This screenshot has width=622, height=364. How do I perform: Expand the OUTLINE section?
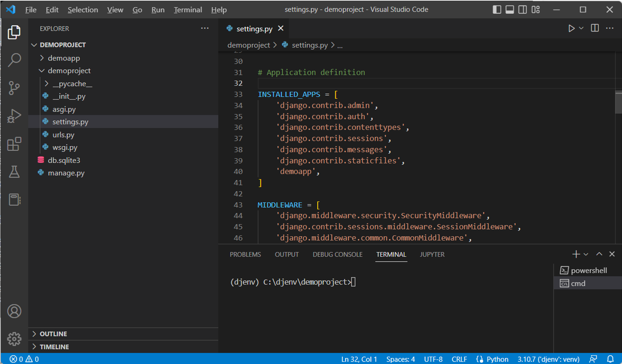coord(53,334)
